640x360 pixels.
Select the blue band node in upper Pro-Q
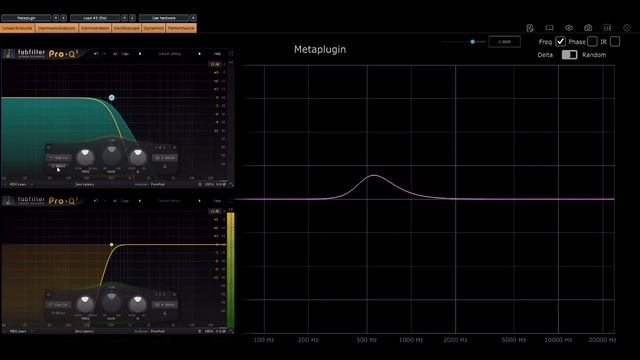(111, 98)
